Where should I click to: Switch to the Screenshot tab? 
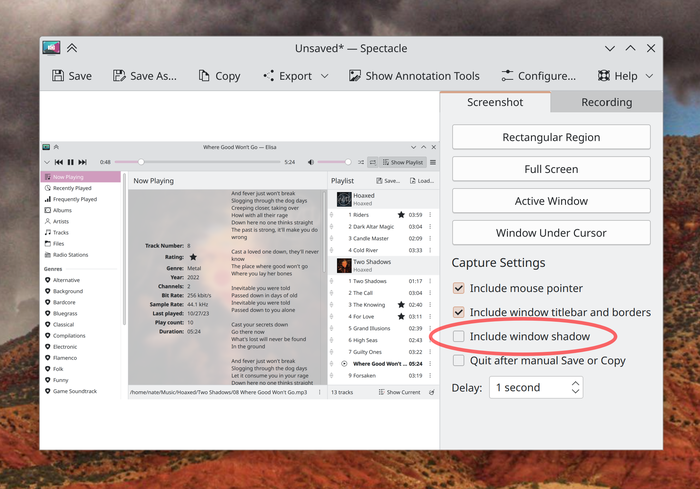click(495, 102)
